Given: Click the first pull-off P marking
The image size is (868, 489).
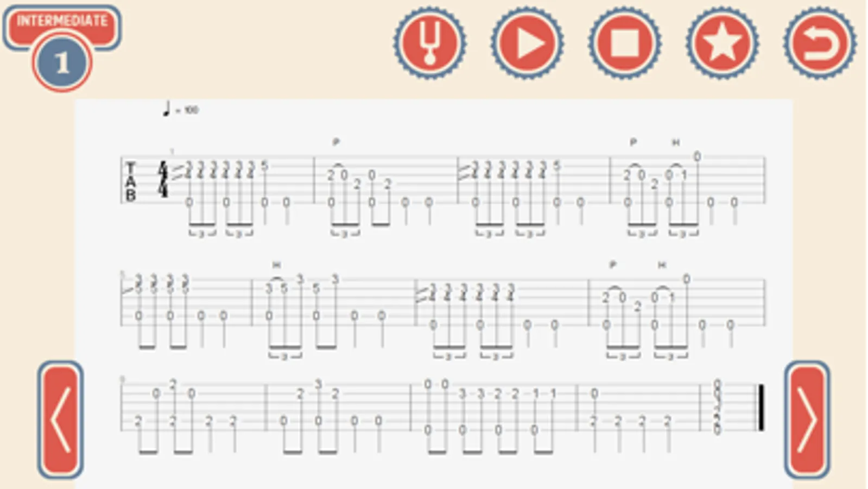Looking at the screenshot, I should pyautogui.click(x=335, y=142).
